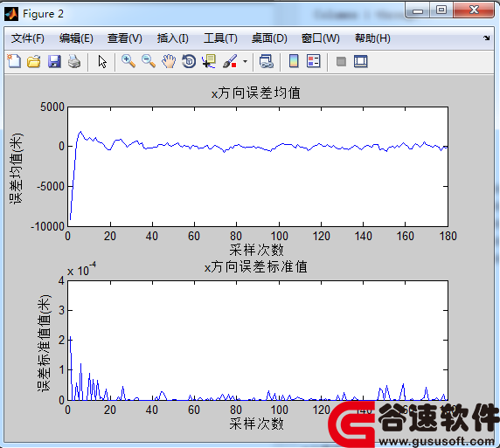The height and width of the screenshot is (448, 500).
Task: Click the dock figure arrow in menu bar
Action: point(486,38)
